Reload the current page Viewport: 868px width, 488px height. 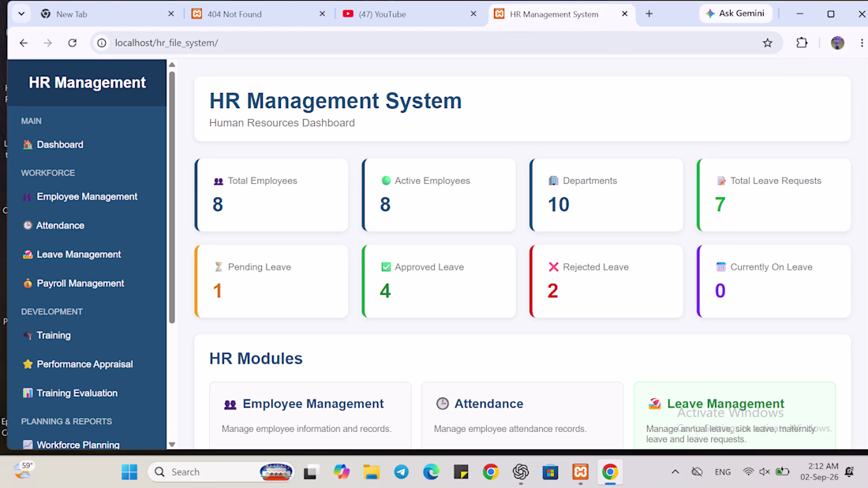coord(73,43)
